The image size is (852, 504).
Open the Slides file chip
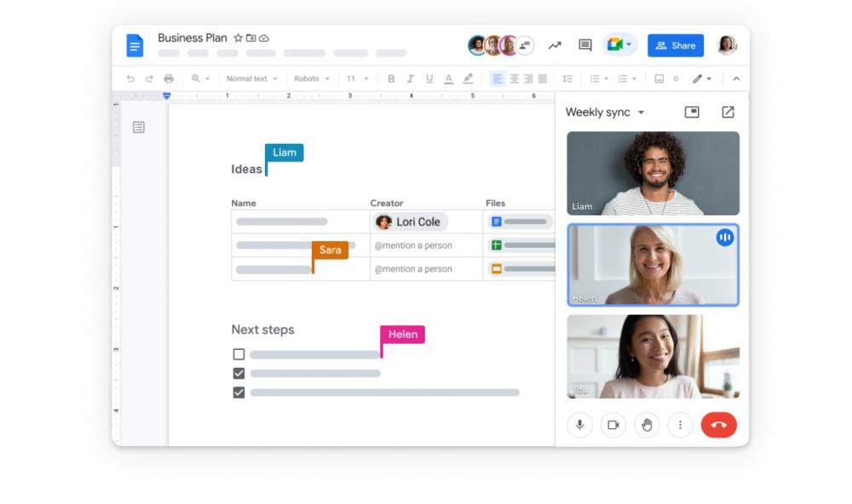pos(521,269)
